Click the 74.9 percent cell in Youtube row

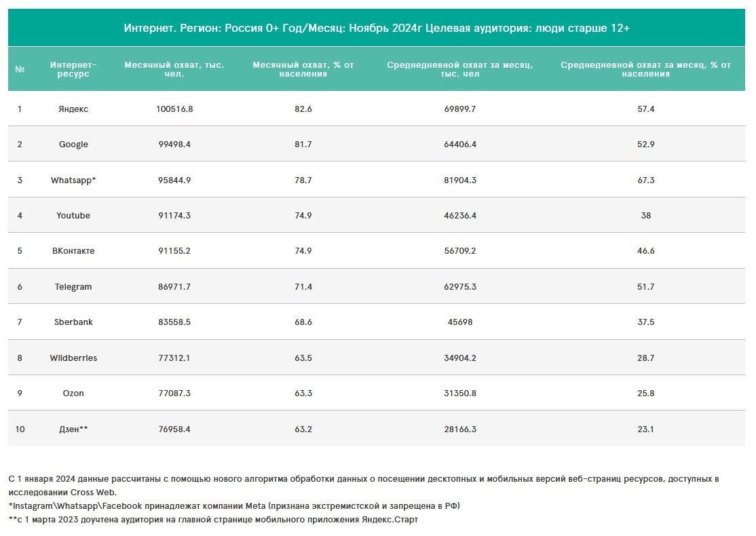click(x=303, y=216)
